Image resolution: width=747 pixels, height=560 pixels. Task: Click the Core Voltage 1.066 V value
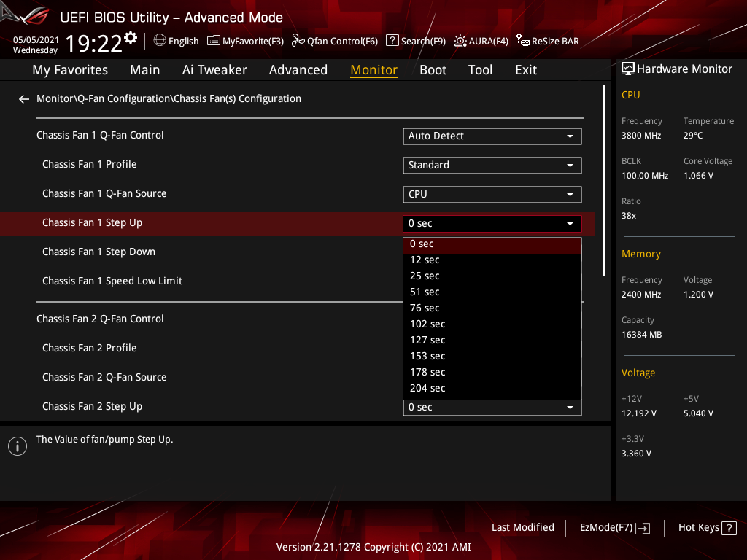coord(698,176)
